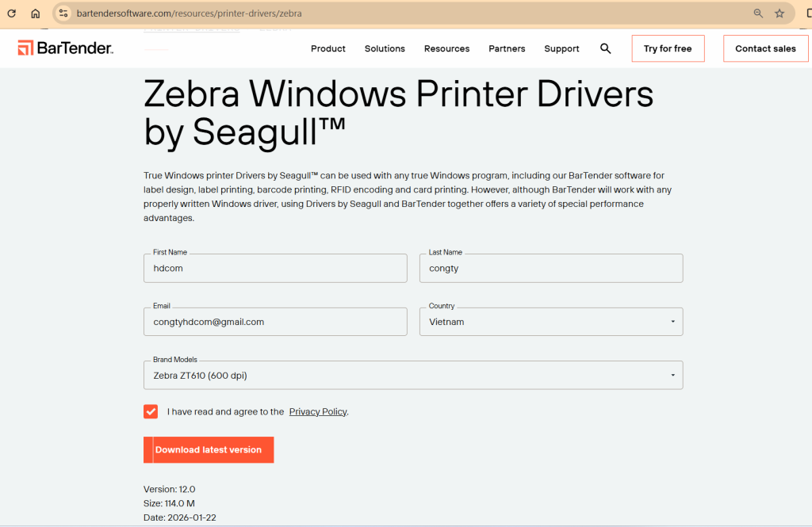Image resolution: width=812 pixels, height=527 pixels.
Task: Open the Privacy Policy link
Action: click(318, 411)
